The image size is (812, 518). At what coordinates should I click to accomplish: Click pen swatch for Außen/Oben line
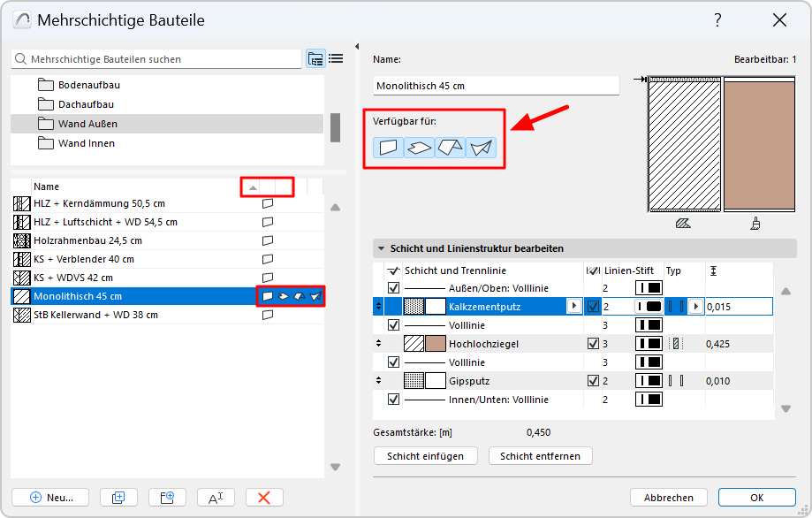(x=649, y=288)
